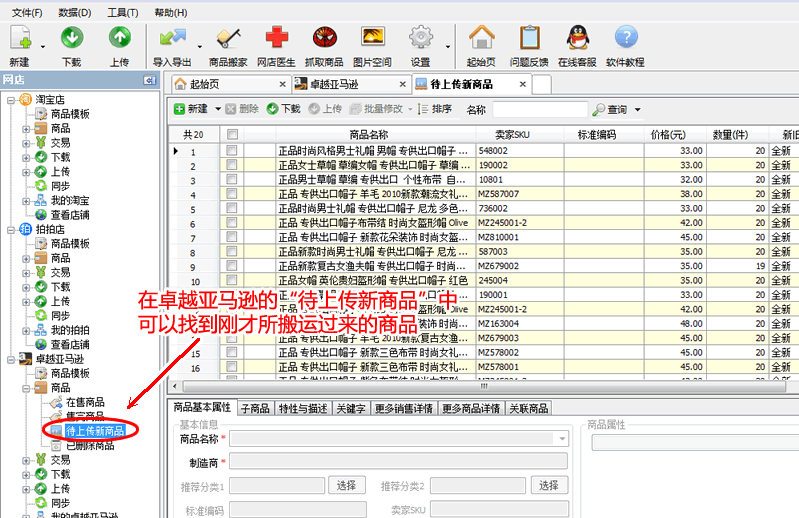This screenshot has width=799, height=518.
Task: Check the row 3 checkbox (SKU 10801)
Action: [x=232, y=179]
